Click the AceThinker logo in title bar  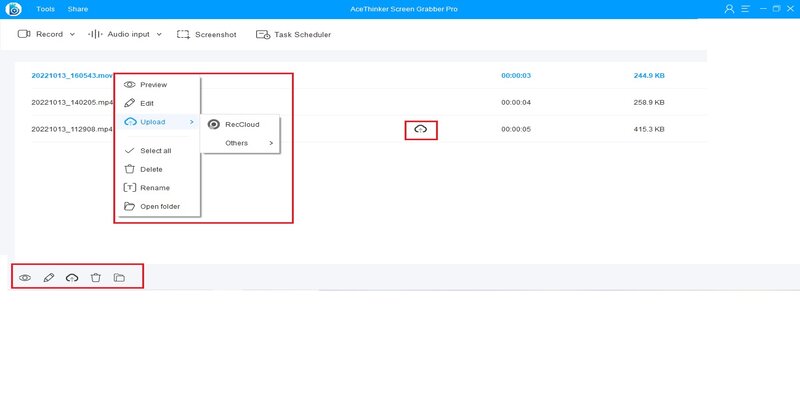[14, 9]
